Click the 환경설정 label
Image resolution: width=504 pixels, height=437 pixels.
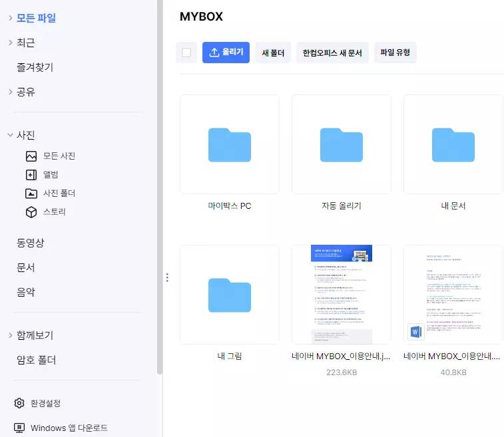point(45,403)
